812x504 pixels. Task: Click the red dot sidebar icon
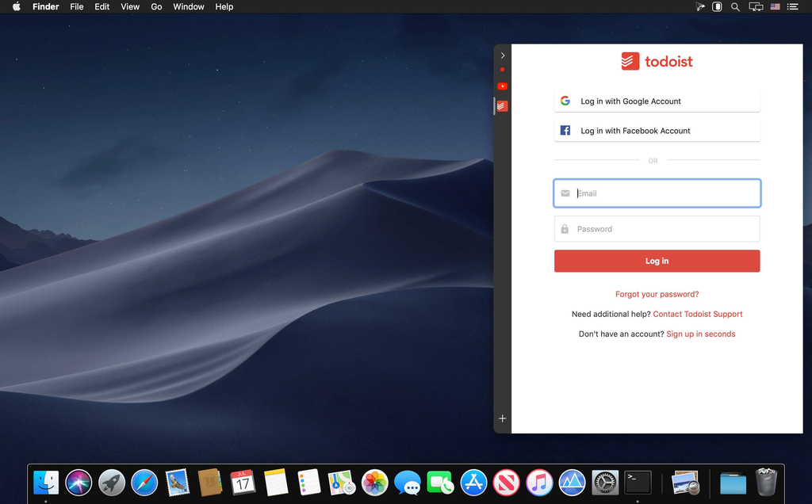pos(502,70)
